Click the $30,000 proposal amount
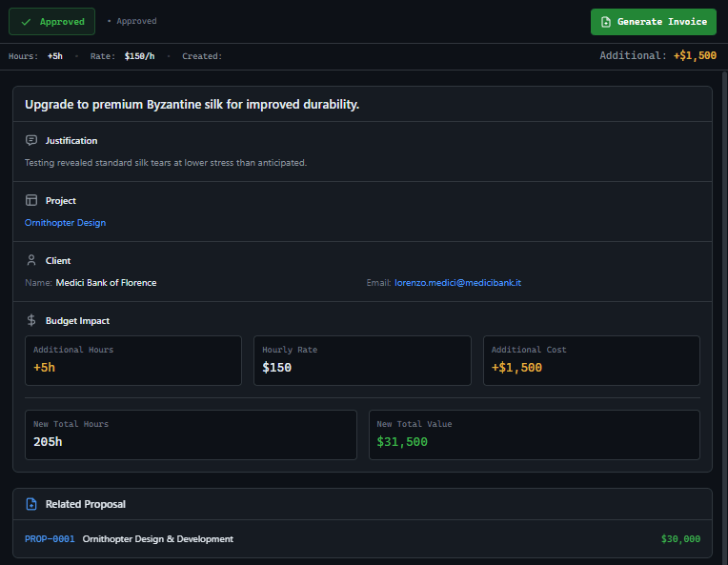This screenshot has height=565, width=728. [x=680, y=539]
